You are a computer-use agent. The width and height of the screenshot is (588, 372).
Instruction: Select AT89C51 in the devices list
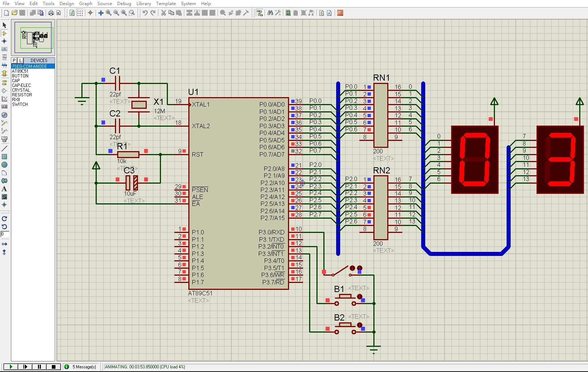pyautogui.click(x=20, y=71)
